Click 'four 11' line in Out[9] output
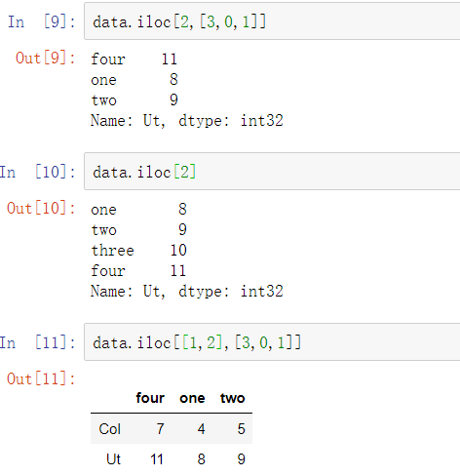The height and width of the screenshot is (476, 460). click(134, 59)
